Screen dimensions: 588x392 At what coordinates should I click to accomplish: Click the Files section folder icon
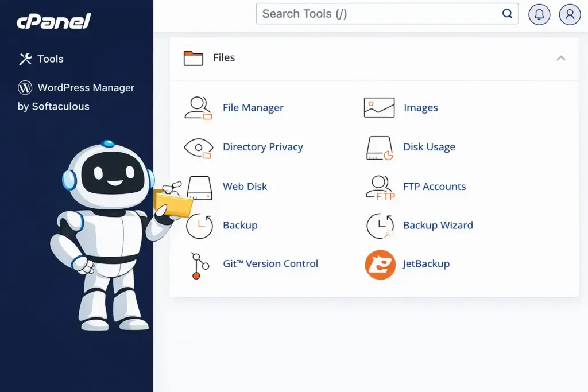(194, 58)
